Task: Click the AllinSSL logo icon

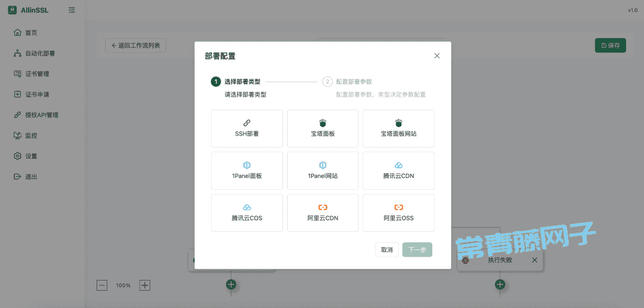Action: (13, 10)
